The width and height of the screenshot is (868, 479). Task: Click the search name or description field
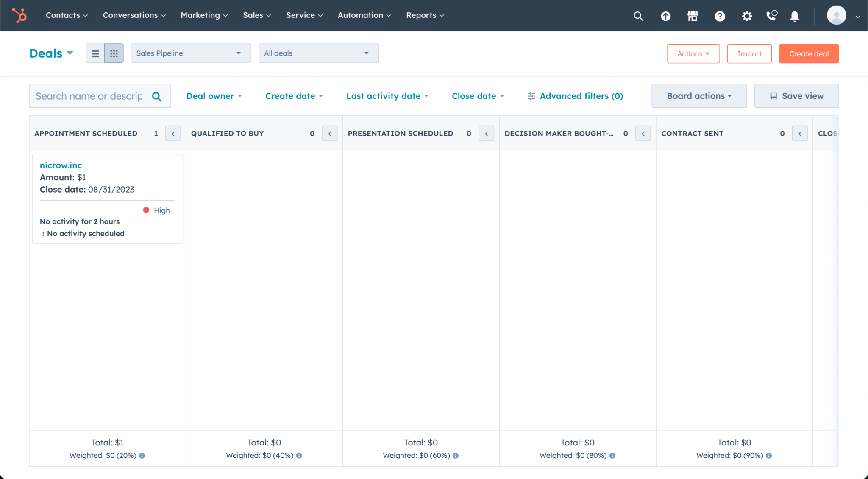(89, 96)
